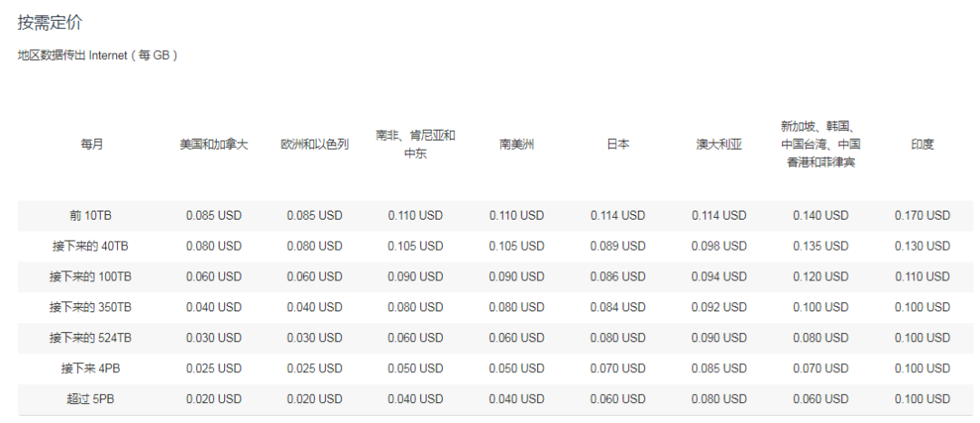Image resolution: width=980 pixels, height=423 pixels.
Task: Click the 地区数据传出 Internet subtitle text
Action: click(97, 55)
